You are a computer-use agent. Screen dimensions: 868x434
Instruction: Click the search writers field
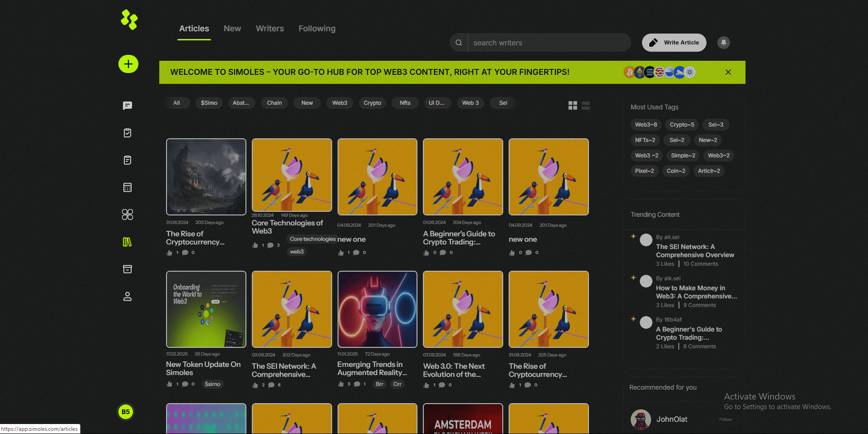549,43
